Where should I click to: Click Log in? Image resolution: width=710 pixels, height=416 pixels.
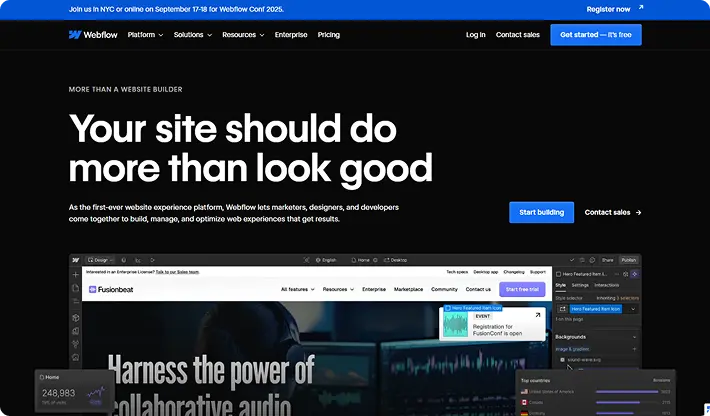(475, 35)
